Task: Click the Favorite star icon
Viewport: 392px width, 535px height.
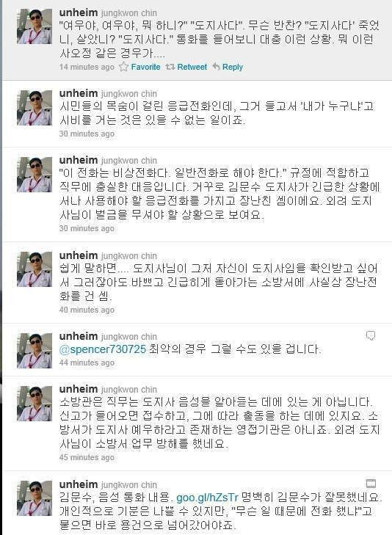Action: [123, 67]
